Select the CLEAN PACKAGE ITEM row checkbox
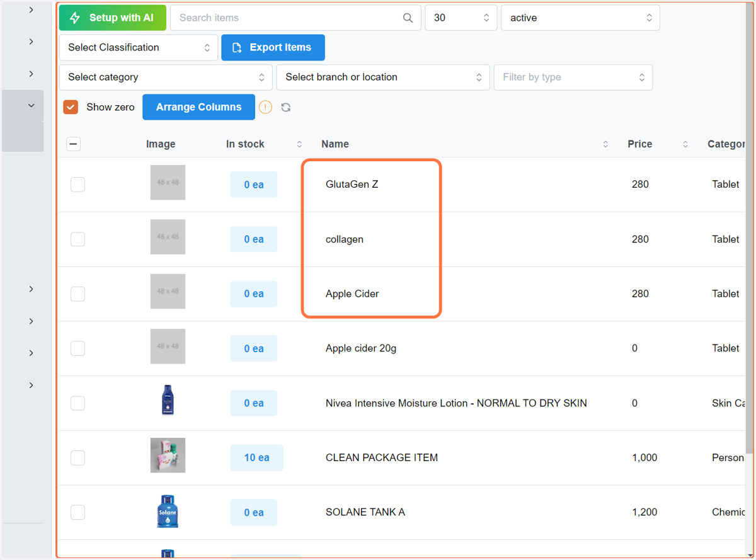 click(x=77, y=457)
